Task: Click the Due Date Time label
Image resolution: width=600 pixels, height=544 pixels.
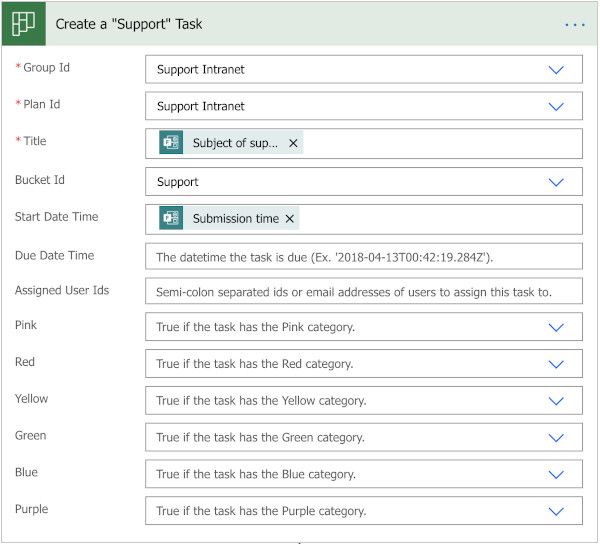Action: [54, 256]
